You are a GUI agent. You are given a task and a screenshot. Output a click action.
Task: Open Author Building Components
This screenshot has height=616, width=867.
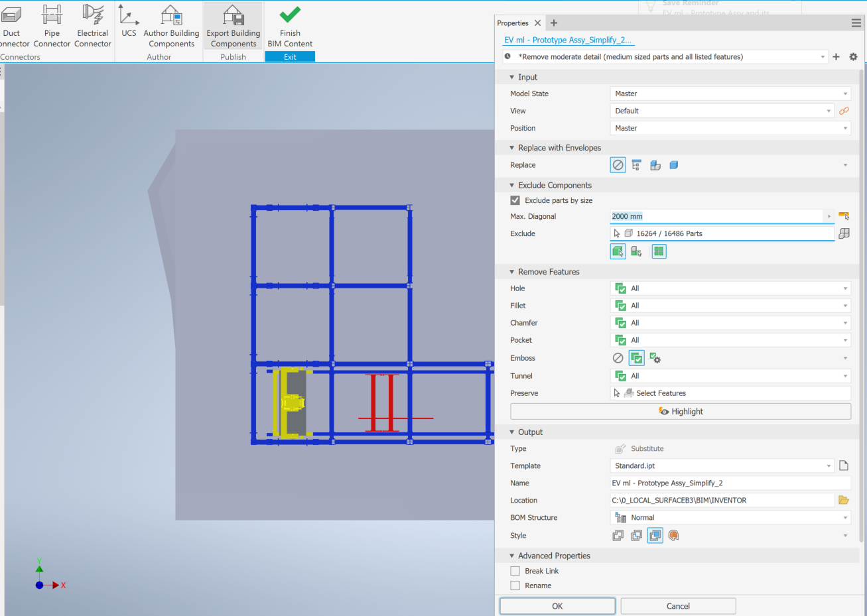pyautogui.click(x=171, y=25)
